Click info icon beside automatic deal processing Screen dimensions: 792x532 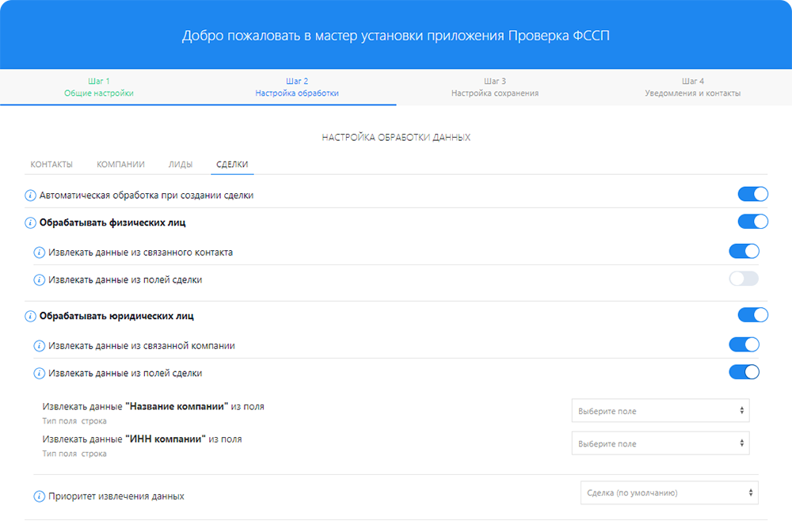31,195
